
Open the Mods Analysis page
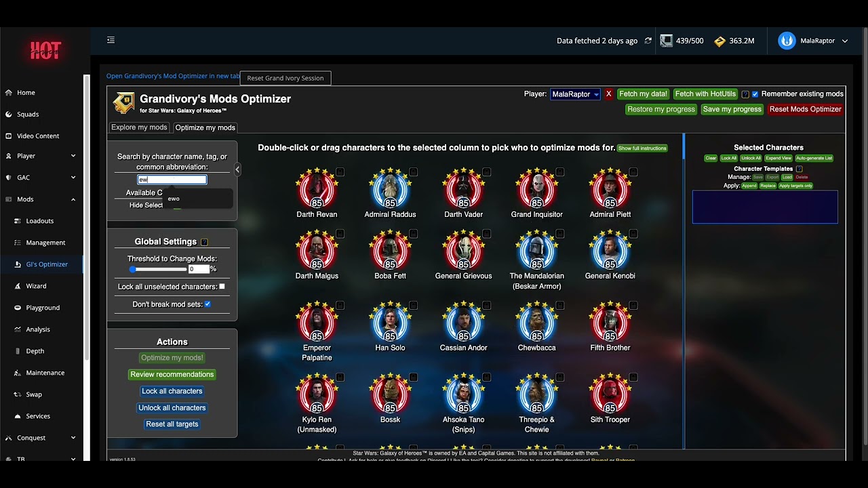pos(38,329)
